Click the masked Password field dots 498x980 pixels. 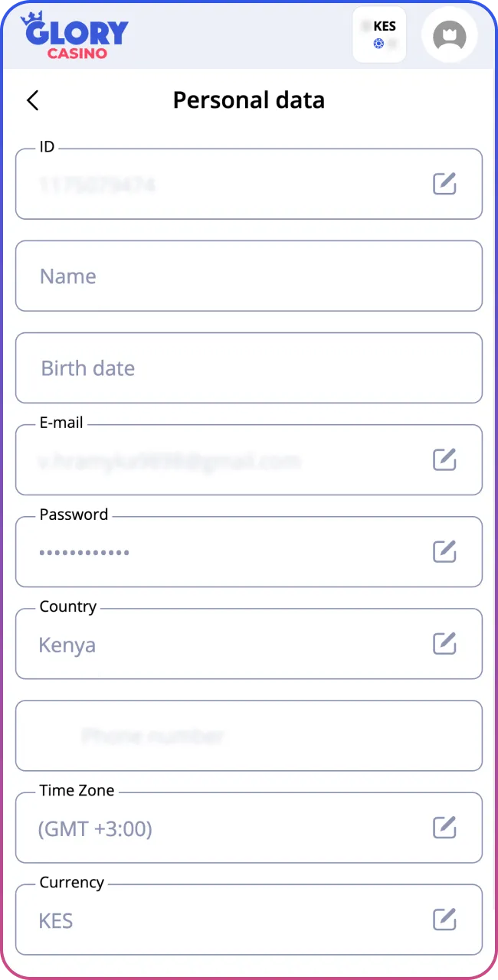[84, 552]
